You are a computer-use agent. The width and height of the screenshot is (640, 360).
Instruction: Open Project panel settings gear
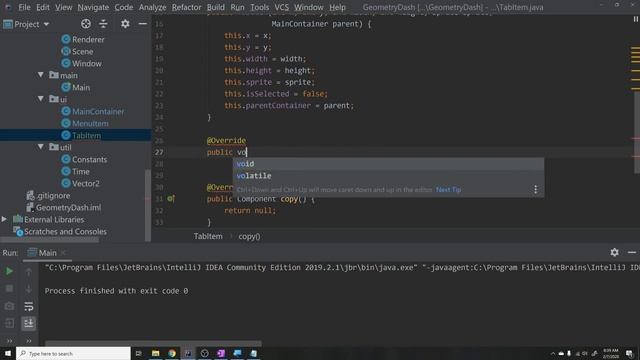pos(125,24)
